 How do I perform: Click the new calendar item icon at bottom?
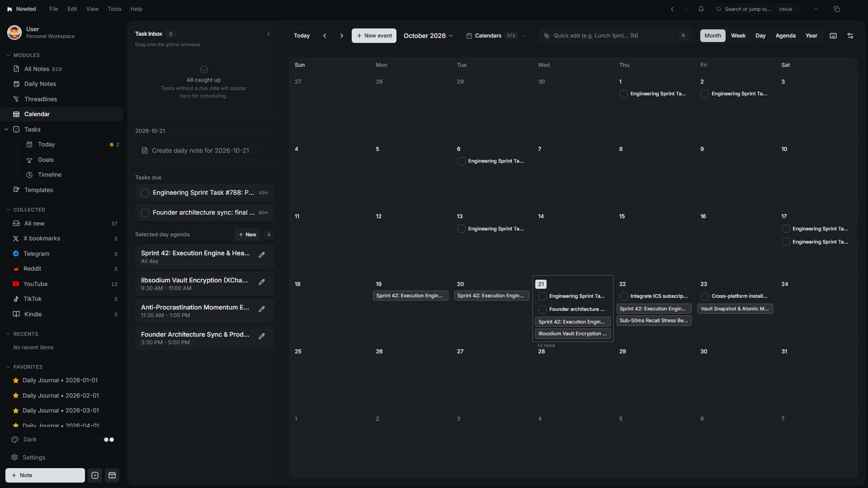coord(112,475)
